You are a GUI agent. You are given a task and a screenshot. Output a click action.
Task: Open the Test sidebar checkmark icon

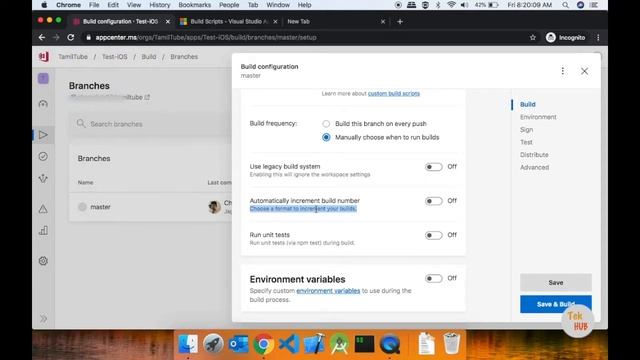coord(43,156)
